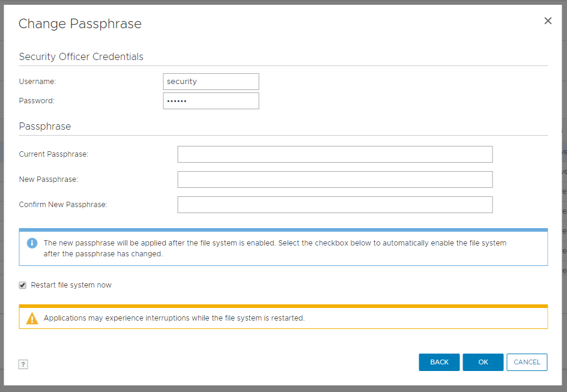Select the Current Passphrase input box
The image size is (567, 392).
tap(335, 154)
